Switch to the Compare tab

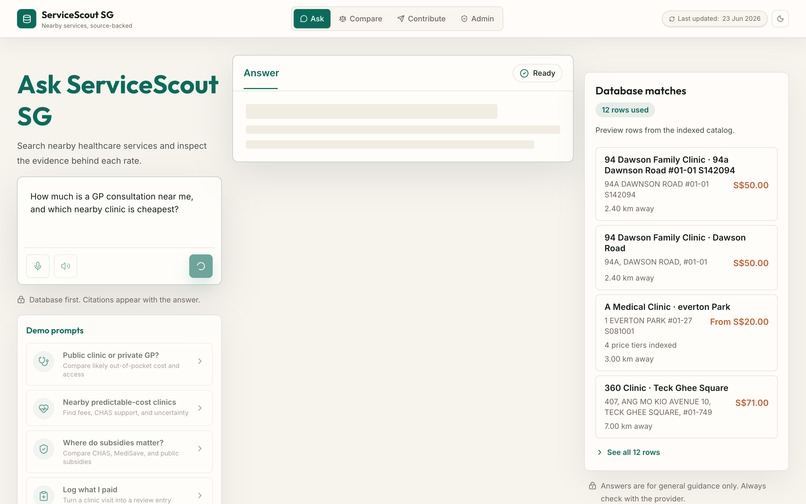tap(361, 19)
